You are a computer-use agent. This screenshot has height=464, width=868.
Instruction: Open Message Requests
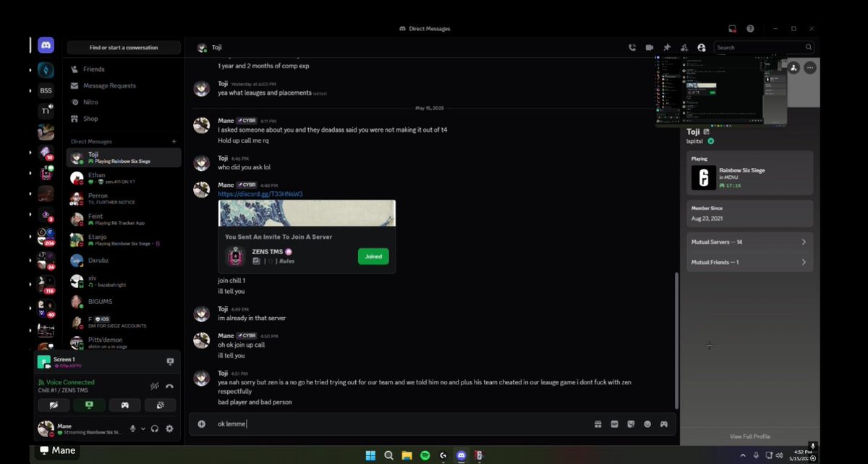[x=123, y=85]
